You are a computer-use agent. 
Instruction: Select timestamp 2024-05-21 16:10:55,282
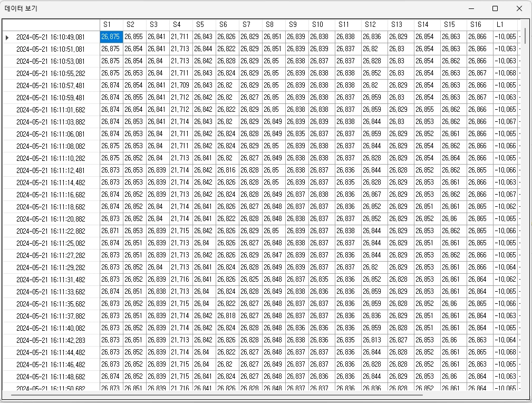click(51, 74)
